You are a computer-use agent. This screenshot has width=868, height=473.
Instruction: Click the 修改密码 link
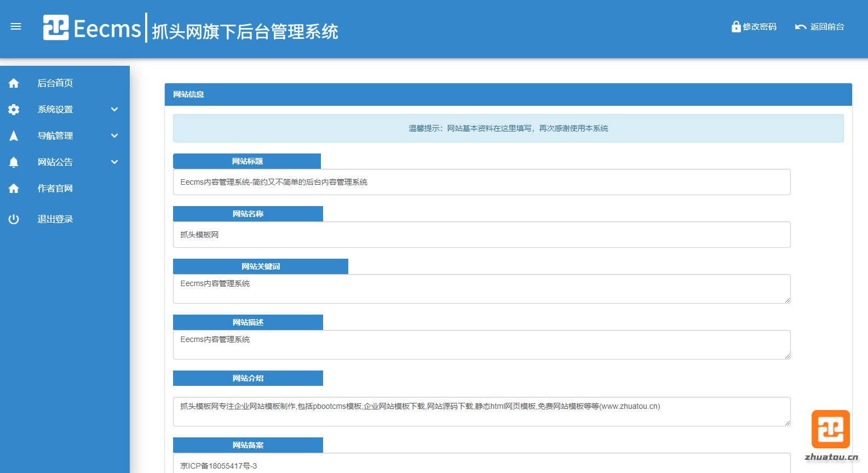(x=760, y=26)
